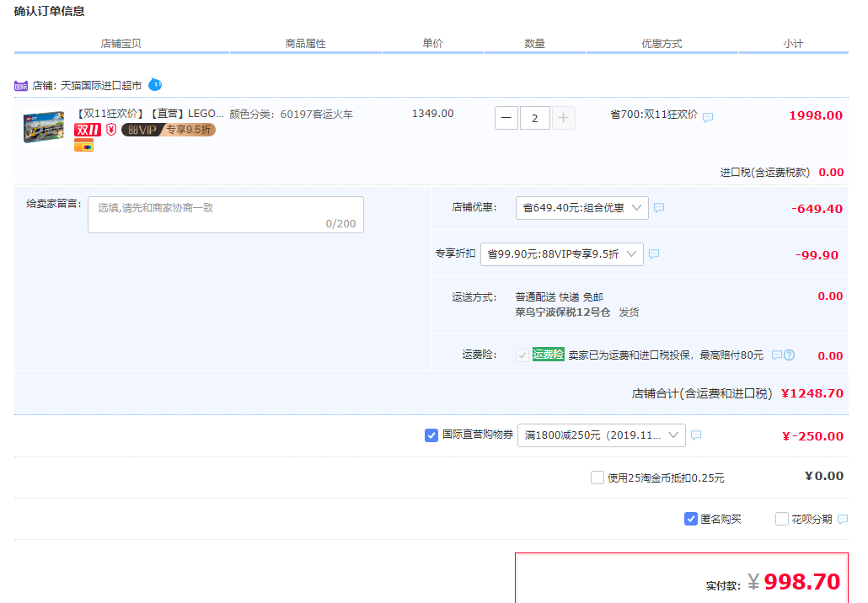Image resolution: width=868 pixels, height=603 pixels.
Task: Click the 进口税(含运费税款) label
Action: pyautogui.click(x=765, y=173)
